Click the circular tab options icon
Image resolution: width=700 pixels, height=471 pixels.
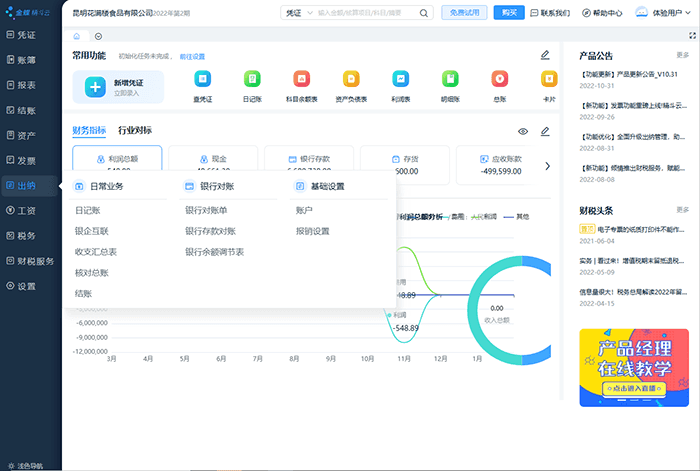click(x=98, y=36)
